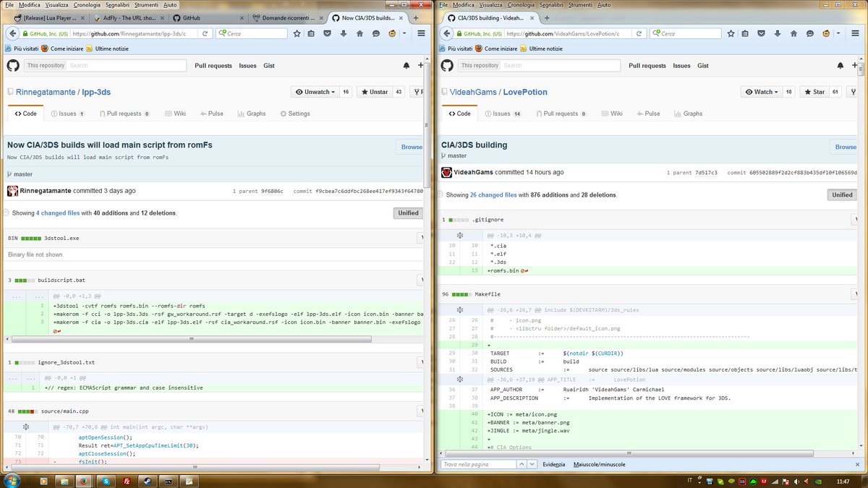
Task: Expand hidden lines in .gitignore diff
Action: [459, 236]
